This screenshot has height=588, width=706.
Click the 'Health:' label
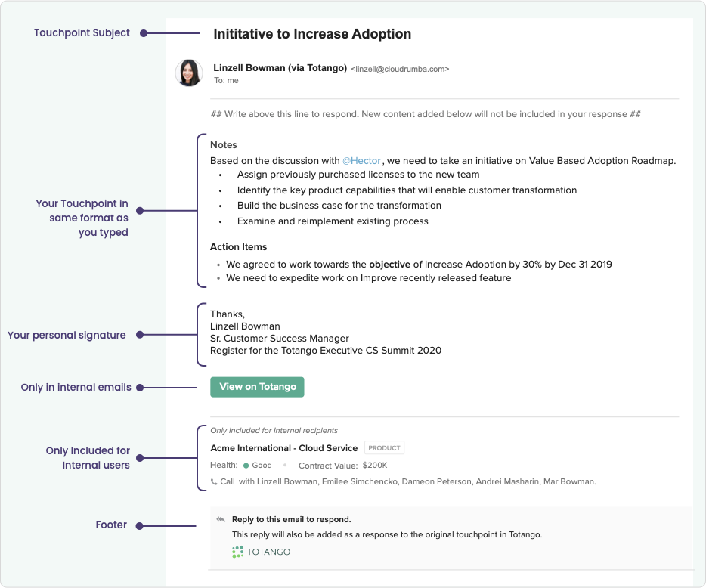(224, 465)
